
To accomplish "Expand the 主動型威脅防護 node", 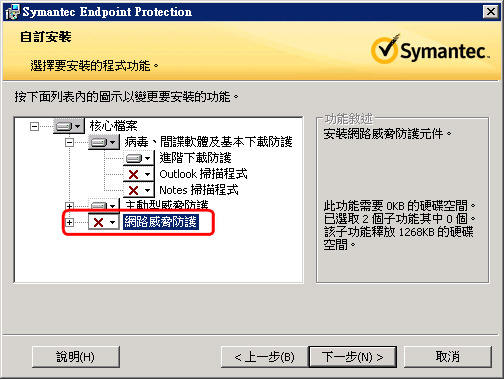I will coord(69,206).
